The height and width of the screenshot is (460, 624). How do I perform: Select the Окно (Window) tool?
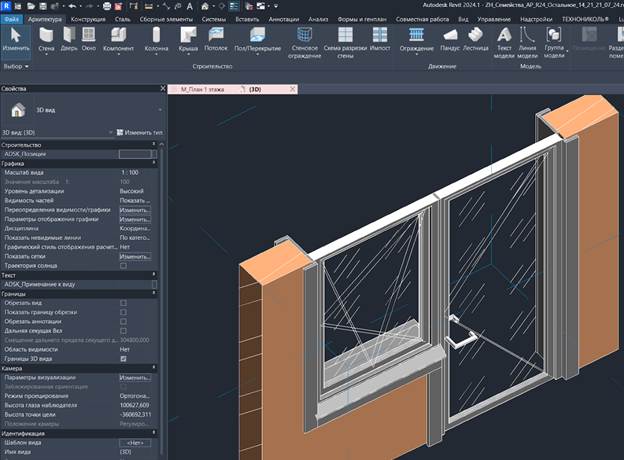88,40
